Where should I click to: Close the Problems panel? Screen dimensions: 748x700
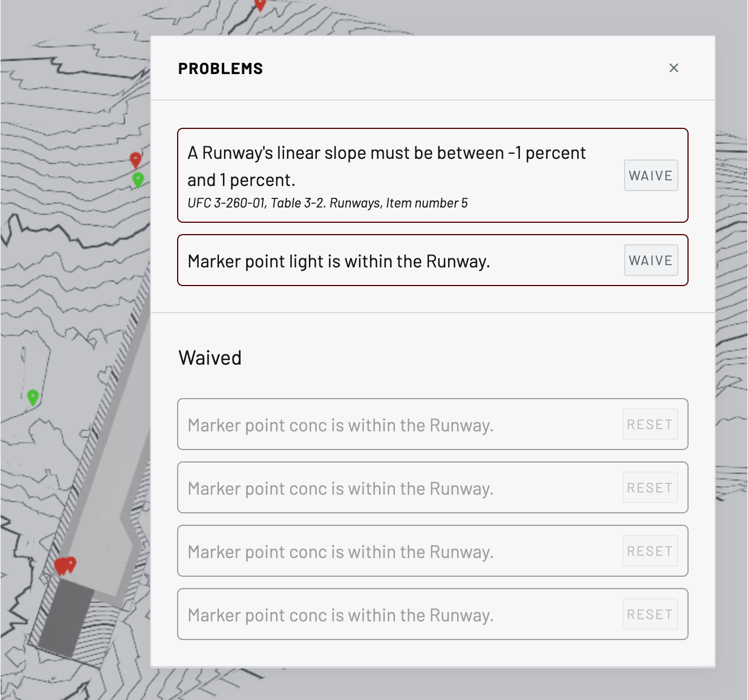pyautogui.click(x=673, y=68)
